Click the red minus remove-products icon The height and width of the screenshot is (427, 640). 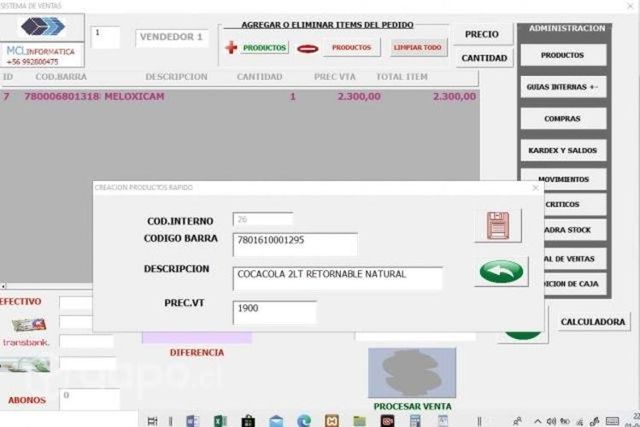click(x=308, y=49)
